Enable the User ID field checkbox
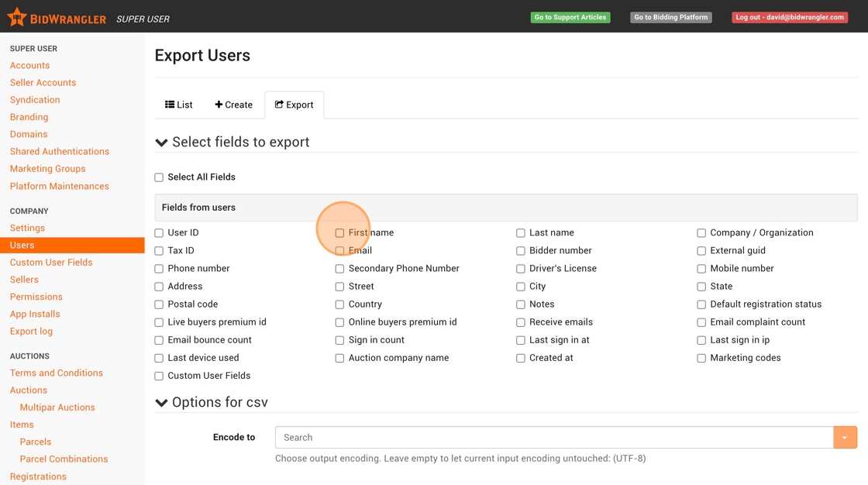The width and height of the screenshot is (868, 485). click(x=159, y=233)
